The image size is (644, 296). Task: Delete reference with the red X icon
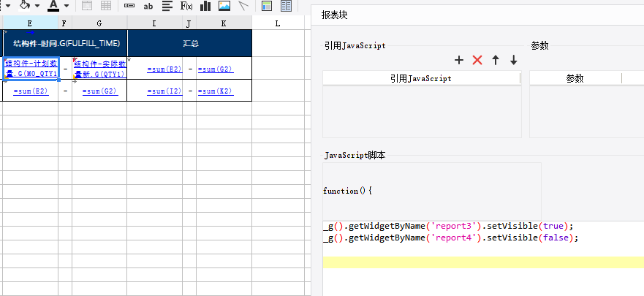477,61
